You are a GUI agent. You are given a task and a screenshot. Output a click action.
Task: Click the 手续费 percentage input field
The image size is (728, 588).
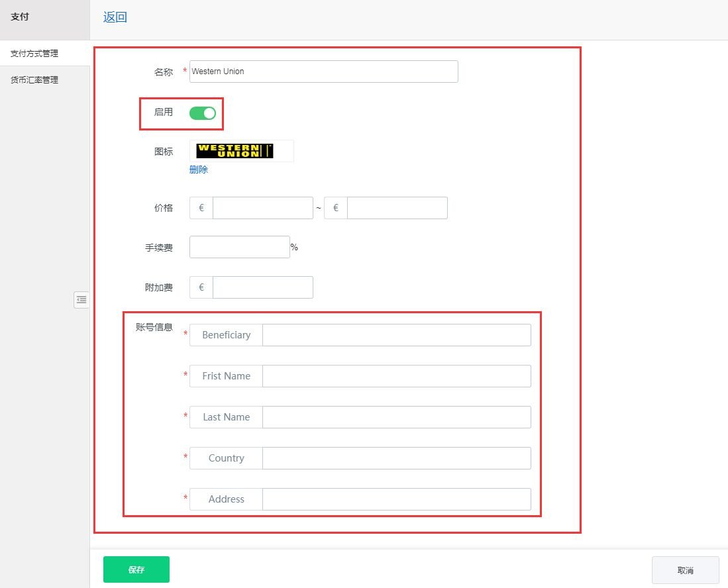(x=239, y=247)
